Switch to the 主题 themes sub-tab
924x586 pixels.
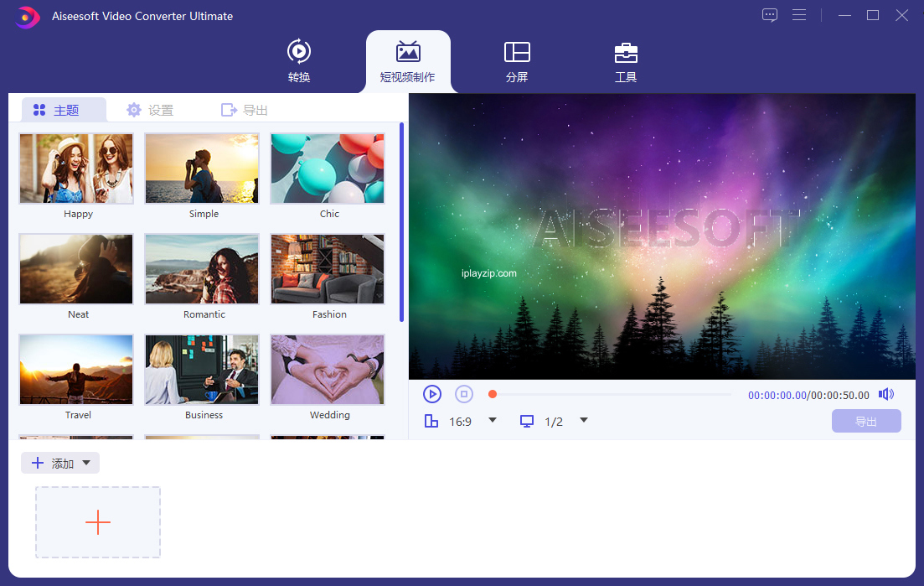[65, 110]
